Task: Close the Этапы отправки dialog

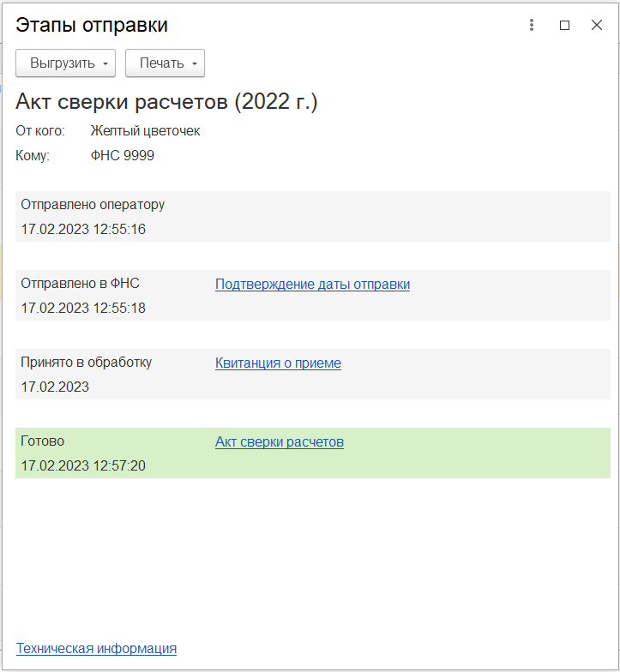Action: [x=597, y=26]
